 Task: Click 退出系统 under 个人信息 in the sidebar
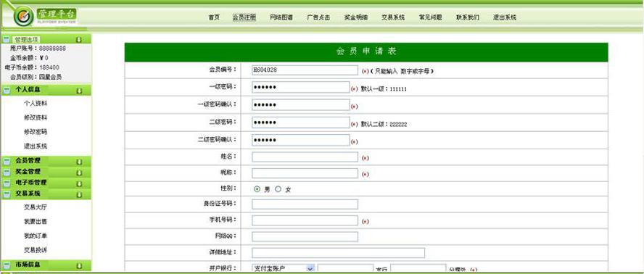click(x=36, y=146)
